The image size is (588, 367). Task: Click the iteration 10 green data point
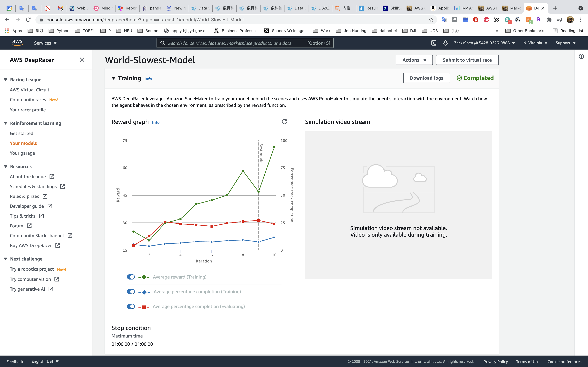[x=274, y=147]
